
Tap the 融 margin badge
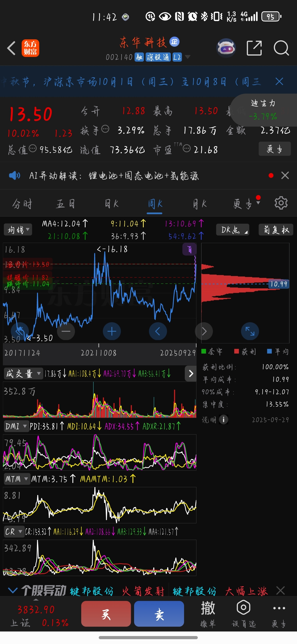click(139, 57)
